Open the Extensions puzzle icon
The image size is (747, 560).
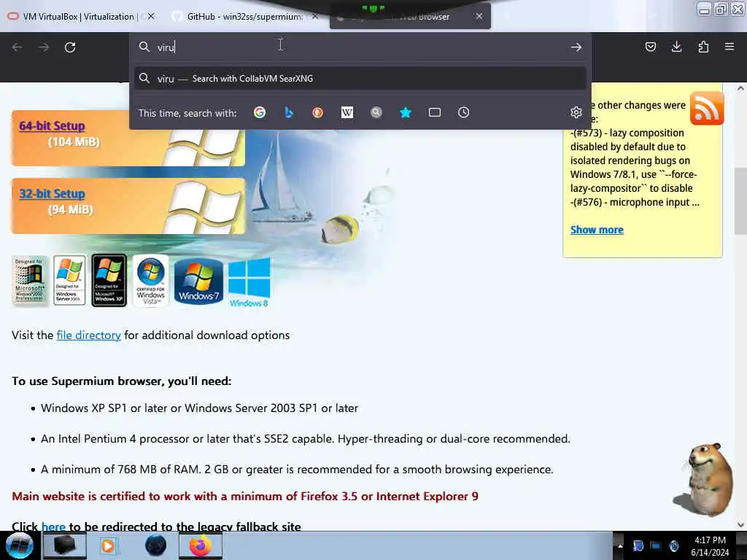pos(703,47)
